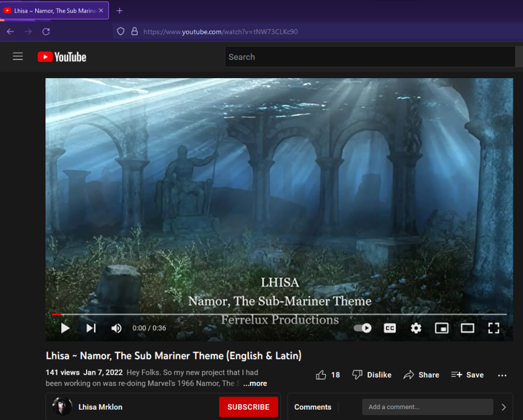
Task: Skip to the next video
Action: (91, 328)
